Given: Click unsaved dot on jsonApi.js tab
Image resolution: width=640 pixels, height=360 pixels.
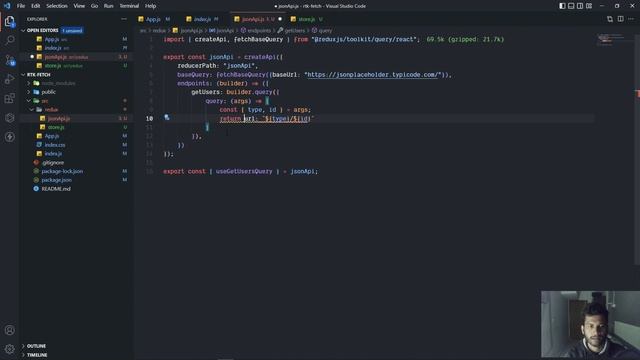Looking at the screenshot, I should point(280,19).
